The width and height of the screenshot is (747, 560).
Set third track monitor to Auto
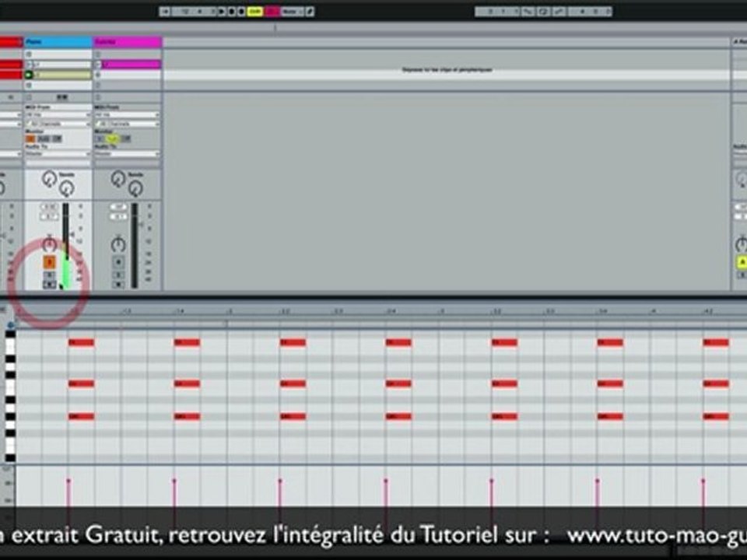(x=112, y=138)
